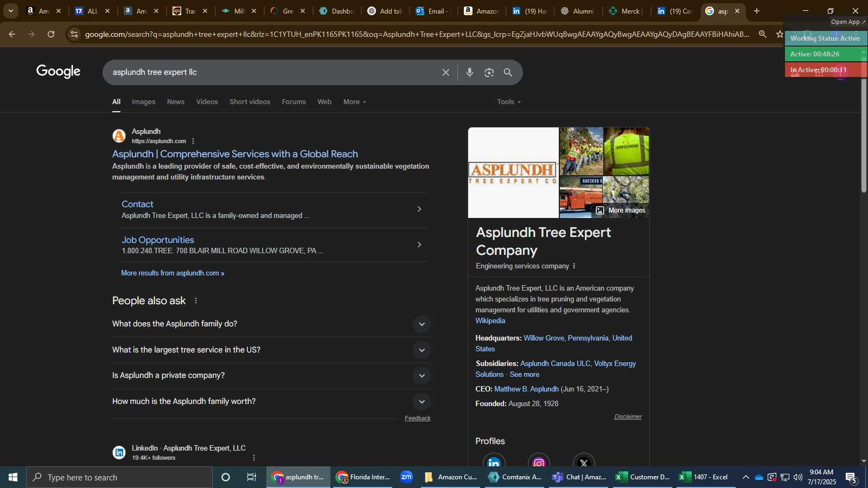This screenshot has height=488, width=868.
Task: Click 'See more' subsidiaries link
Action: 525,375
